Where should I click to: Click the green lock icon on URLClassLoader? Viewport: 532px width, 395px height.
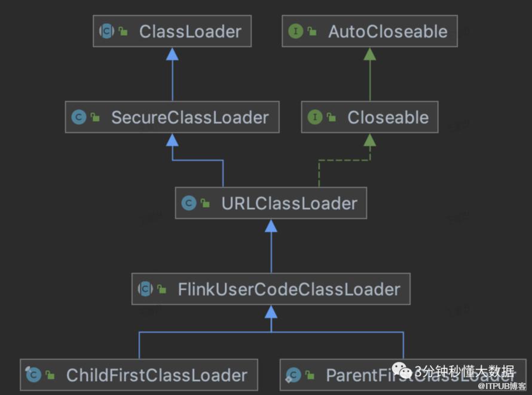point(205,204)
